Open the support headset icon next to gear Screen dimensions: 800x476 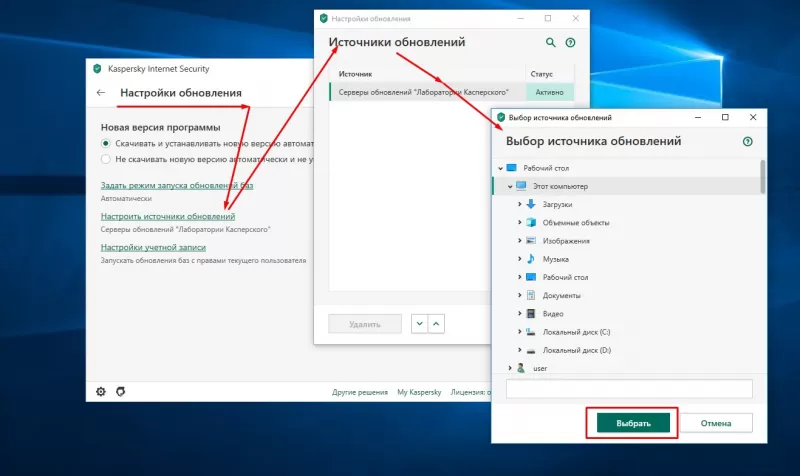[x=120, y=391]
